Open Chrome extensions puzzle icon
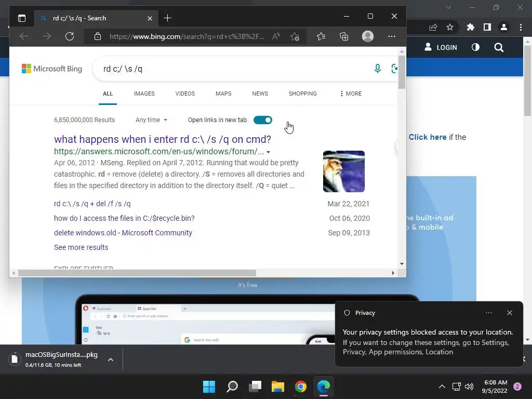 tap(471, 27)
